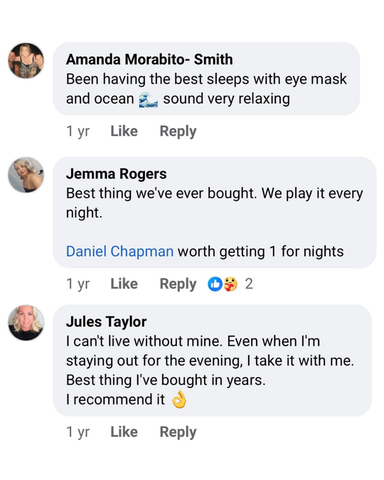View the reaction count of 2
Viewport: 384px width, 480px height.
[x=249, y=284]
